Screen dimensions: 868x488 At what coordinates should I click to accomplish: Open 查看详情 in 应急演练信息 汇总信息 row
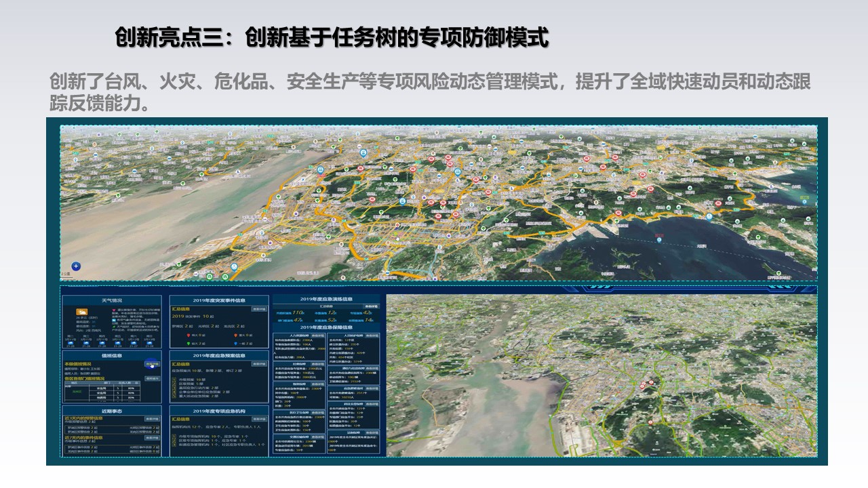click(371, 306)
